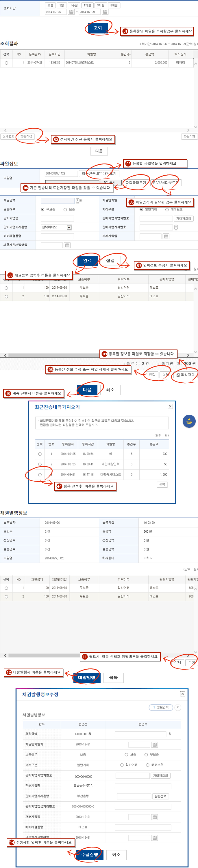Click the blue 다음 button beside 취소
Image resolution: width=198 pixels, height=868 pixels.
[x=87, y=390]
